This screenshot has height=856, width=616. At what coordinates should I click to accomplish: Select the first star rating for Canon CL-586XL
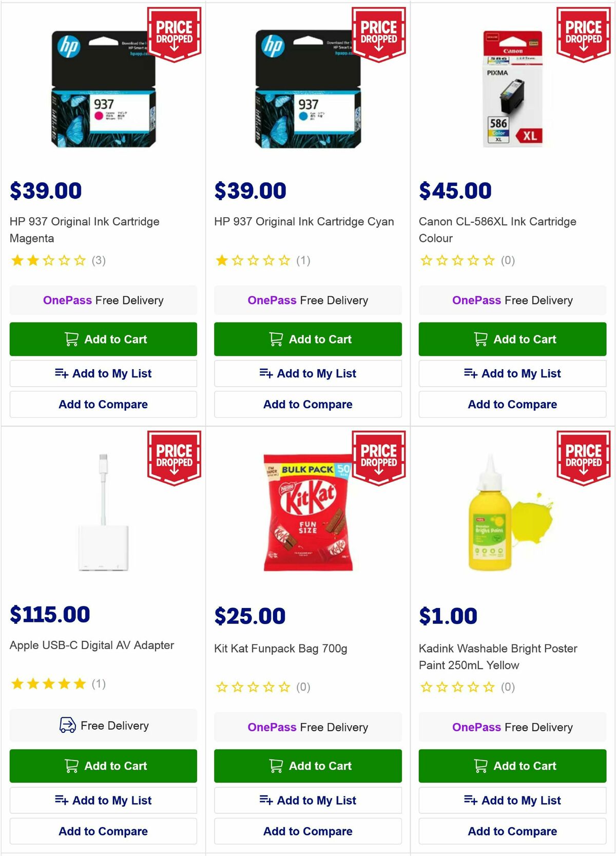click(x=425, y=260)
